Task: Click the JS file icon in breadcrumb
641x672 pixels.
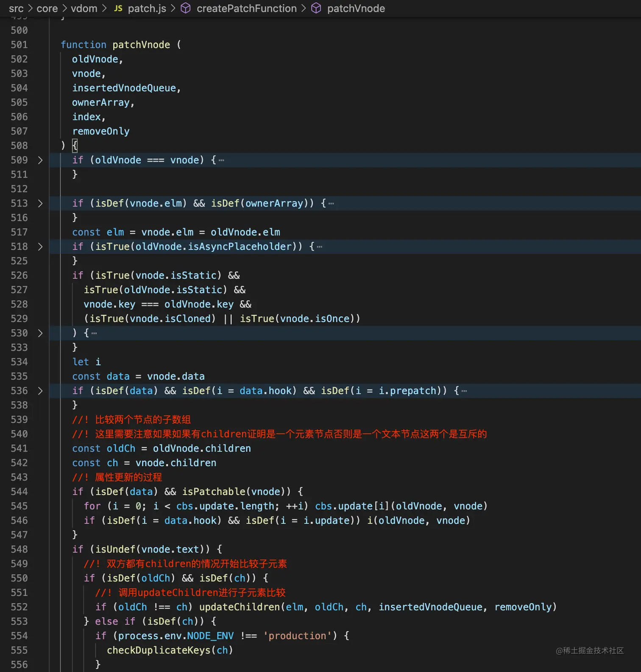Action: pos(118,8)
